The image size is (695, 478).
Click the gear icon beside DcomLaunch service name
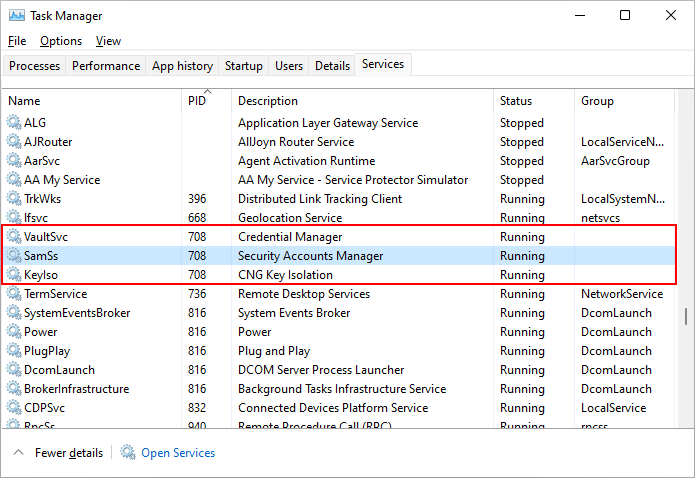pos(14,369)
